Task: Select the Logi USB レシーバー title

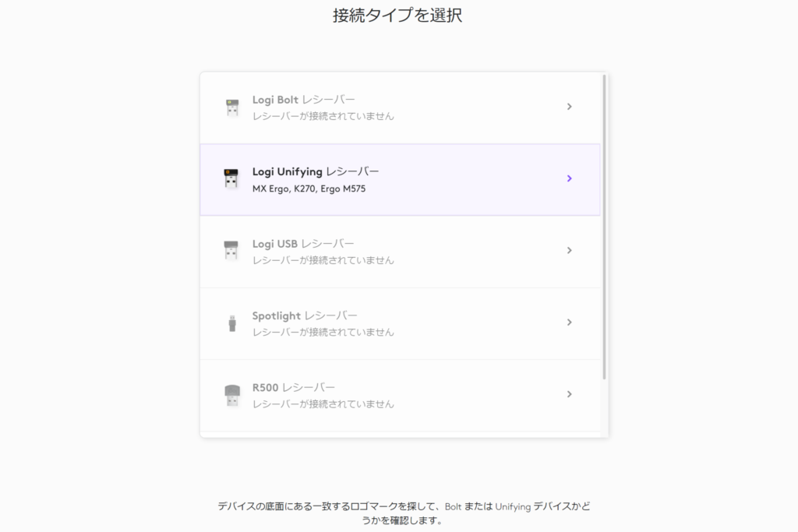Action: tap(303, 244)
